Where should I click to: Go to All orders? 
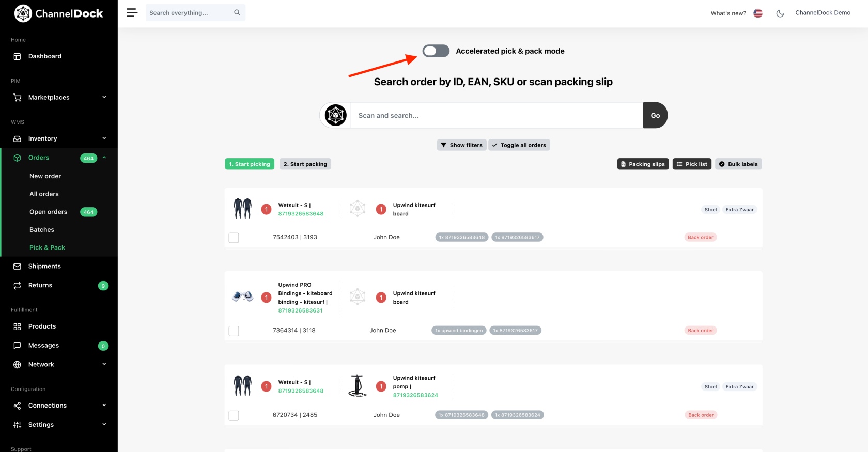(44, 194)
